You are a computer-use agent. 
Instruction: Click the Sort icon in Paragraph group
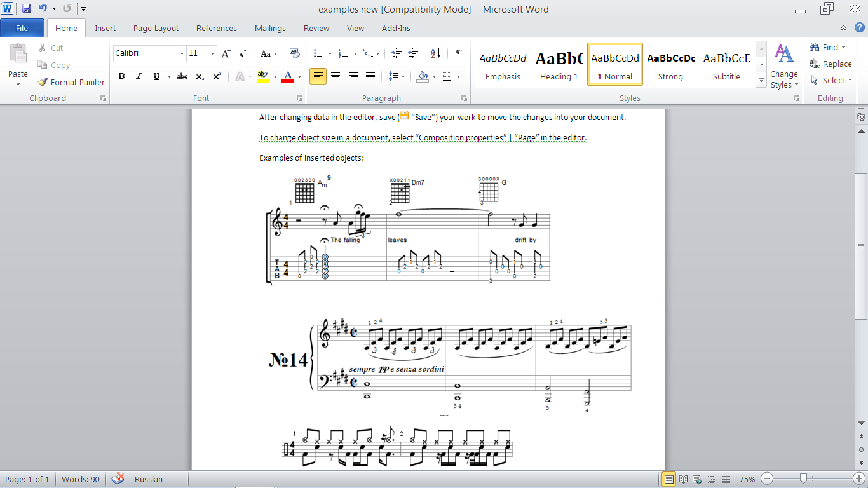[x=435, y=53]
